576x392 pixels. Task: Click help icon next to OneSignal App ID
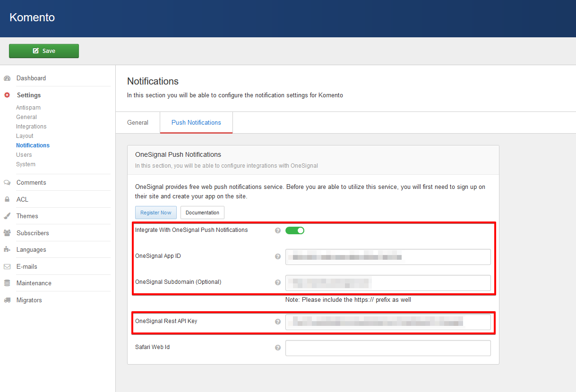tap(278, 257)
